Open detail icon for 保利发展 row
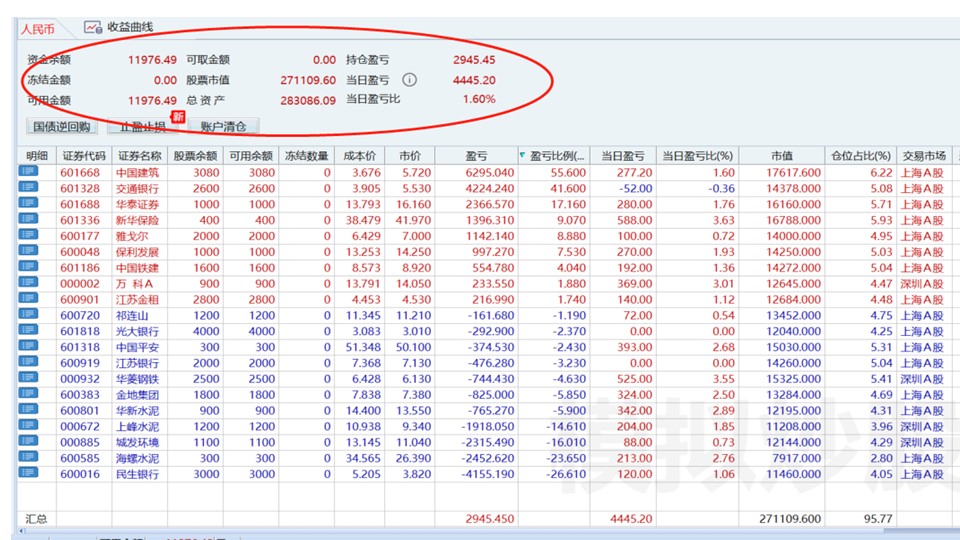The width and height of the screenshot is (960, 540). click(28, 250)
